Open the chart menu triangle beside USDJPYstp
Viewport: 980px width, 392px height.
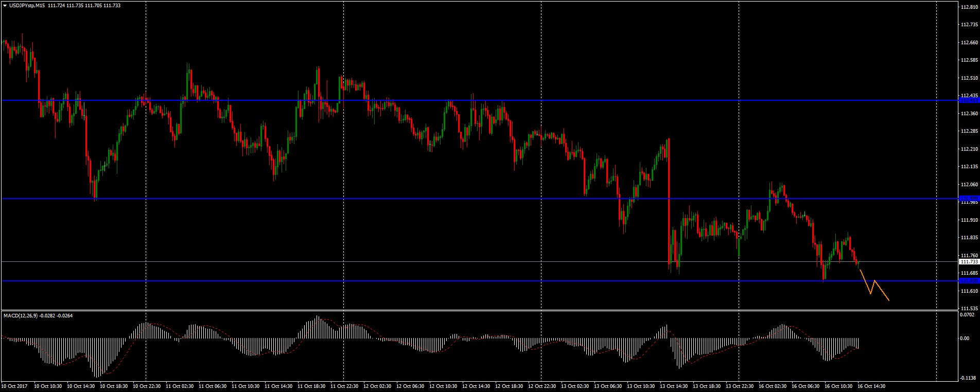(5, 5)
